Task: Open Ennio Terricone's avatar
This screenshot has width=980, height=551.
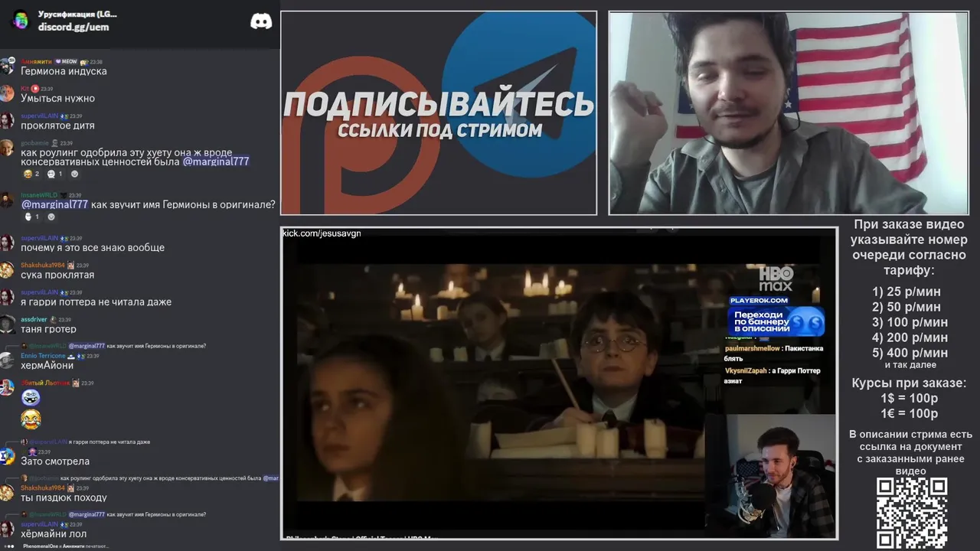Action: 7,360
